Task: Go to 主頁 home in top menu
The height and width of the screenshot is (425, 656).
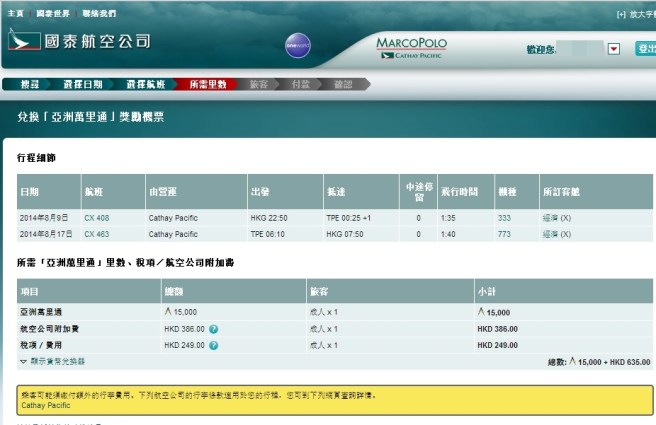Action: [16, 14]
